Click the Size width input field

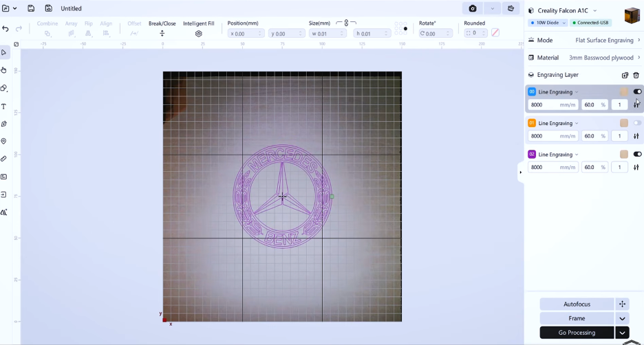coord(328,34)
